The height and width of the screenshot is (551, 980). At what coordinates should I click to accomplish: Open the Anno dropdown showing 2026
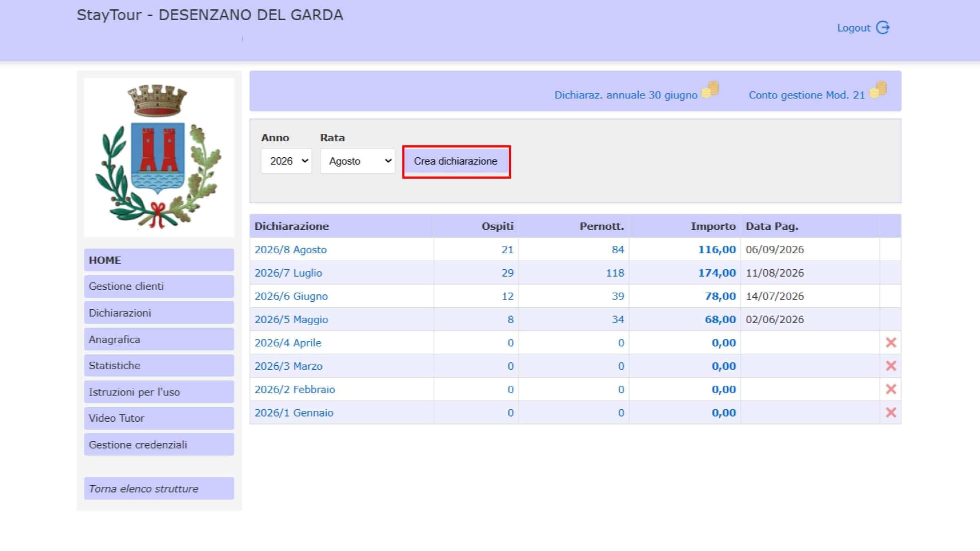(x=286, y=161)
